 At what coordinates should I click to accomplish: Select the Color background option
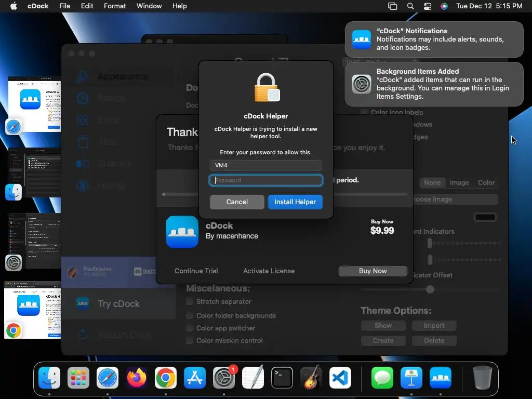click(x=486, y=182)
